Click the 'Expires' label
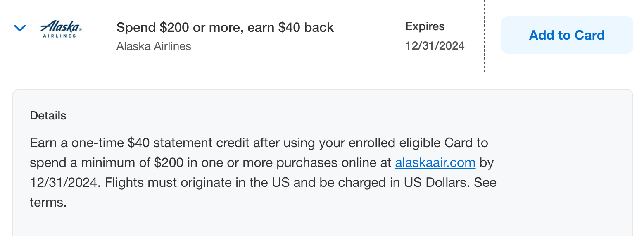 [425, 27]
